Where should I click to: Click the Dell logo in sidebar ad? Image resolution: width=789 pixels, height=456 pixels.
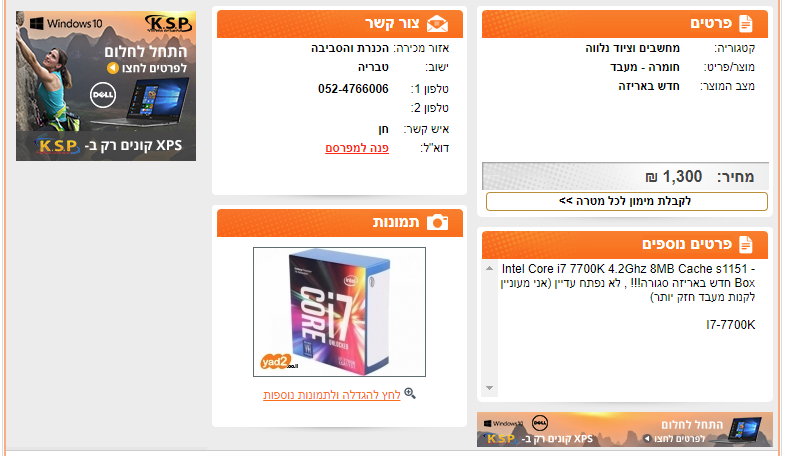[103, 95]
